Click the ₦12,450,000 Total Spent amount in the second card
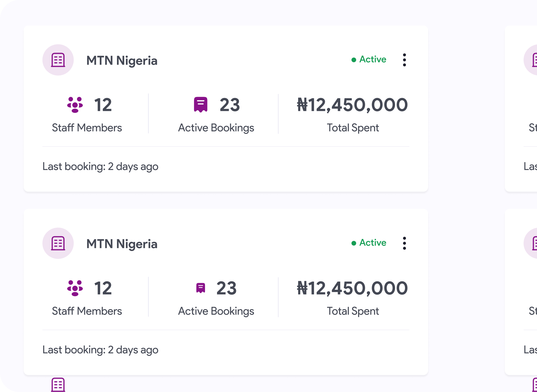This screenshot has width=537, height=392. coord(352,288)
